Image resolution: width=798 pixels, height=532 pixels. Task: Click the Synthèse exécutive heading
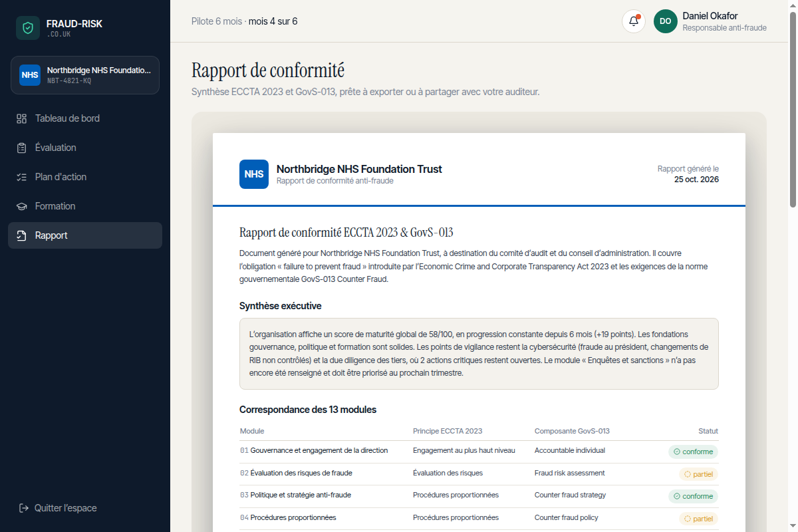point(281,306)
